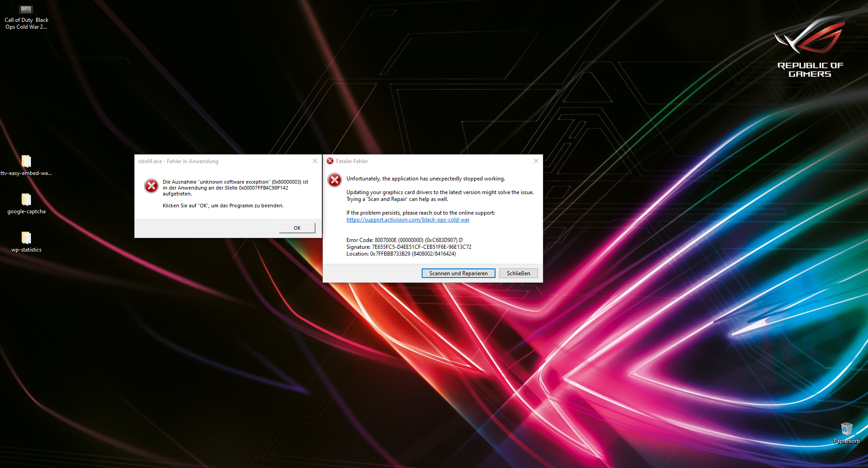This screenshot has width=868, height=468.
Task: Click the small title bar icon of Fataler Fehler
Action: click(330, 161)
